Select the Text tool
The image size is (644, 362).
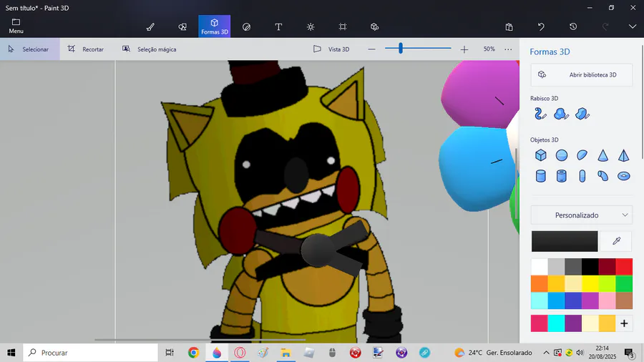click(x=278, y=26)
